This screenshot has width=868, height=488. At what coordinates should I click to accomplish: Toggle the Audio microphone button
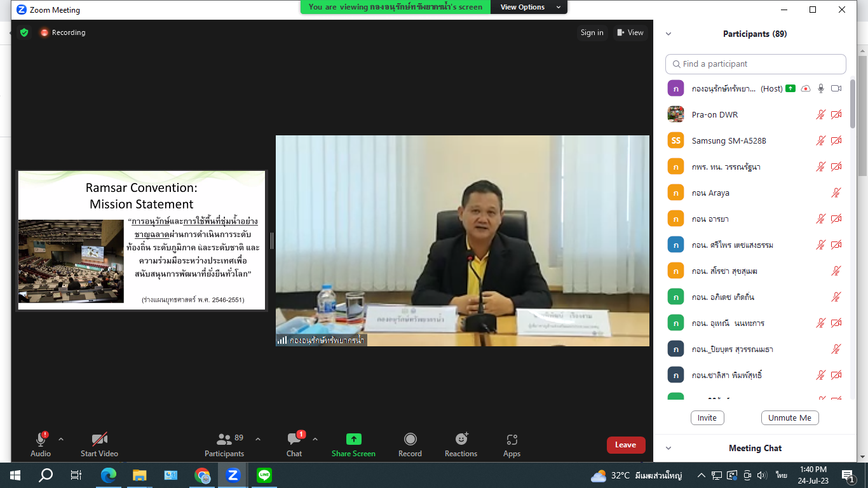(41, 440)
